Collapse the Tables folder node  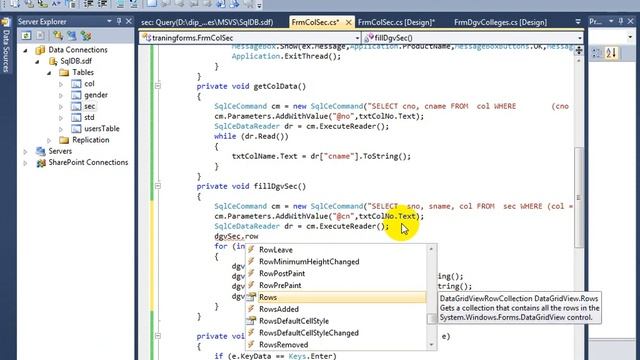[49, 73]
